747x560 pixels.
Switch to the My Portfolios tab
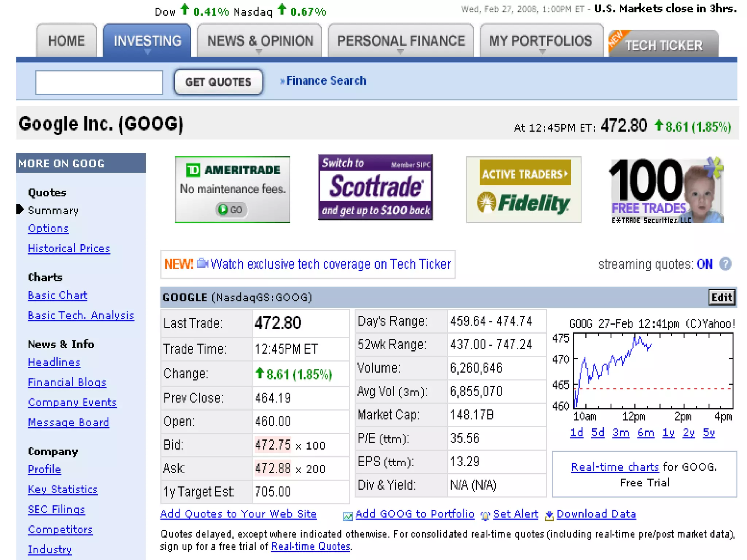(x=541, y=41)
